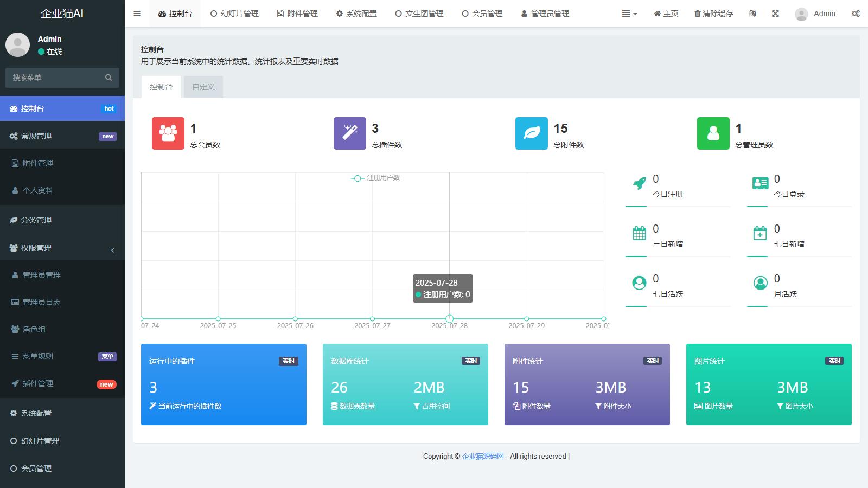Click the search menu input field
868x488 pixels.
(54, 78)
